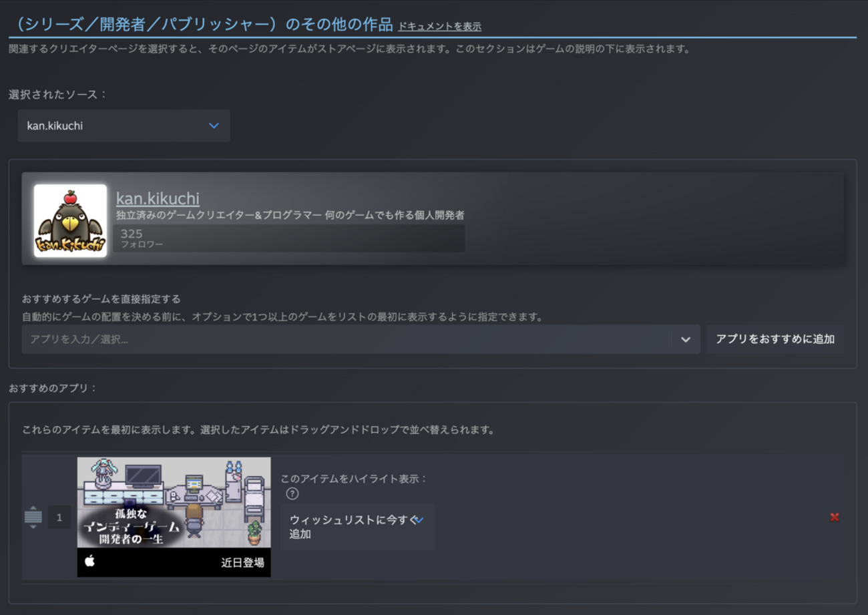The height and width of the screenshot is (615, 868).
Task: Click the highlight help question mark icon
Action: click(292, 494)
